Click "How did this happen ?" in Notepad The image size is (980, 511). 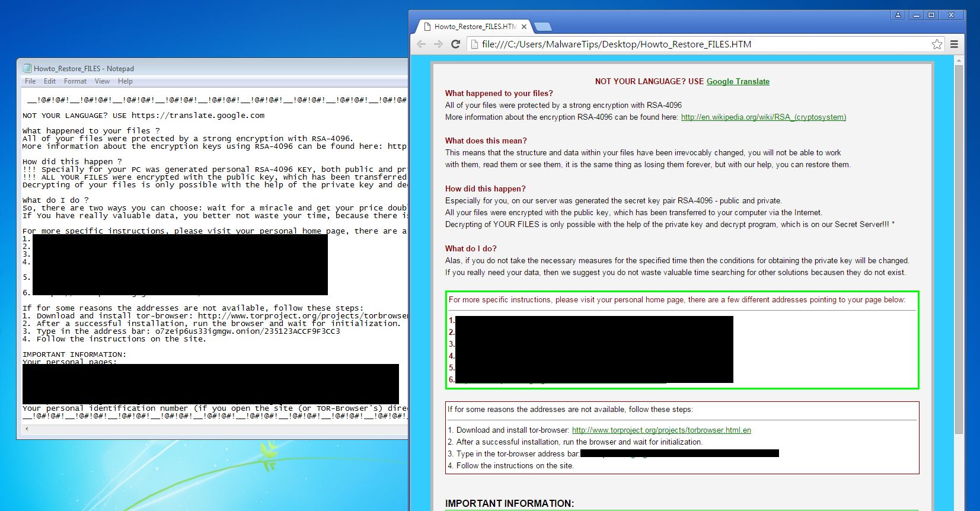tap(72, 162)
